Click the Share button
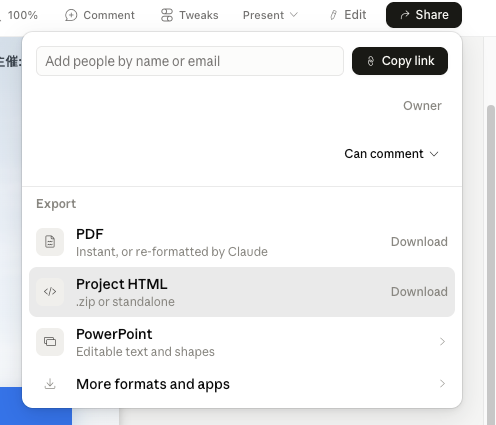The width and height of the screenshot is (496, 425). 424,15
